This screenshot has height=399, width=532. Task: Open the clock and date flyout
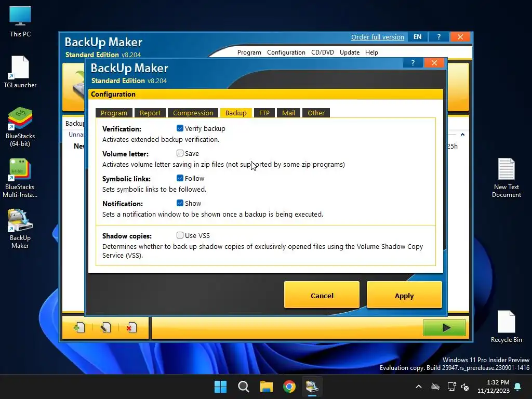494,387
